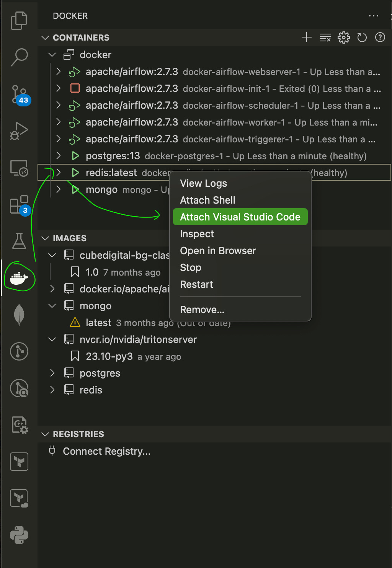Image resolution: width=392 pixels, height=568 pixels.
Task: Collapse the REGISTRIES section
Action: tap(45, 434)
